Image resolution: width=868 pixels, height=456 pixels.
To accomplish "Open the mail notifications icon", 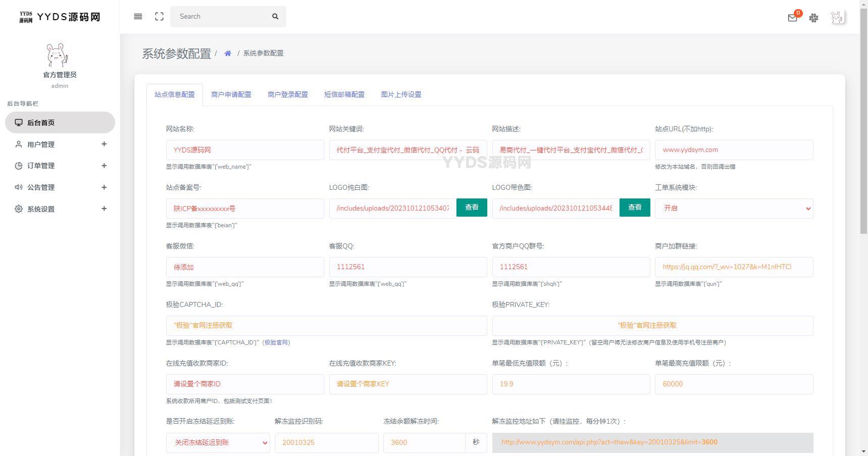I will coord(792,18).
